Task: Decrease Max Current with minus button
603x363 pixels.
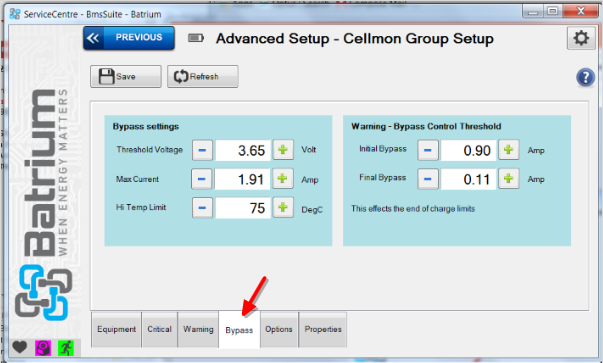Action: pyautogui.click(x=202, y=179)
